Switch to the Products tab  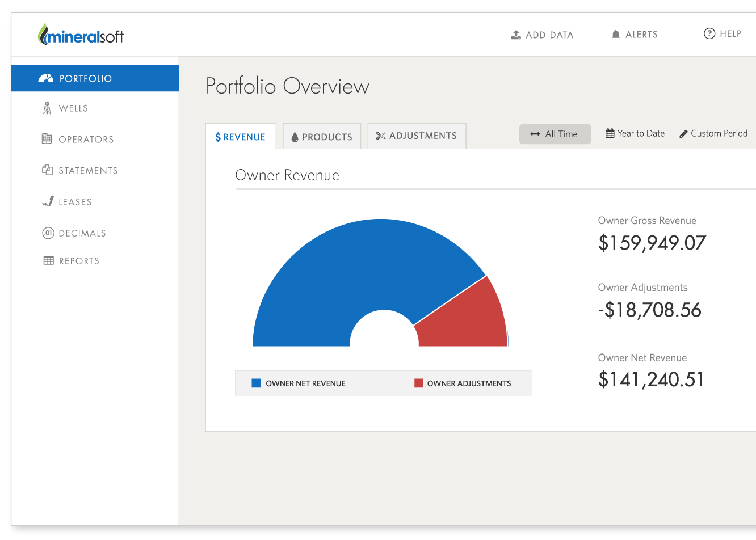point(322,137)
